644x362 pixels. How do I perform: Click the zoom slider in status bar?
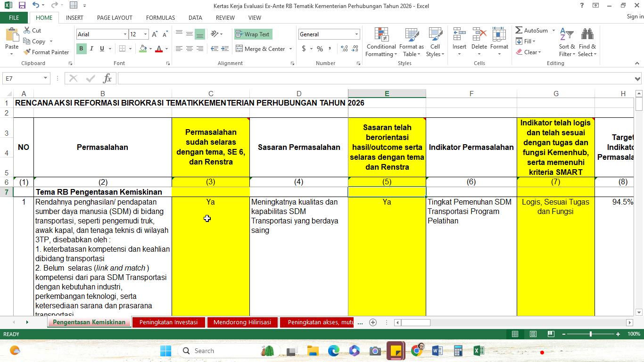click(591, 334)
